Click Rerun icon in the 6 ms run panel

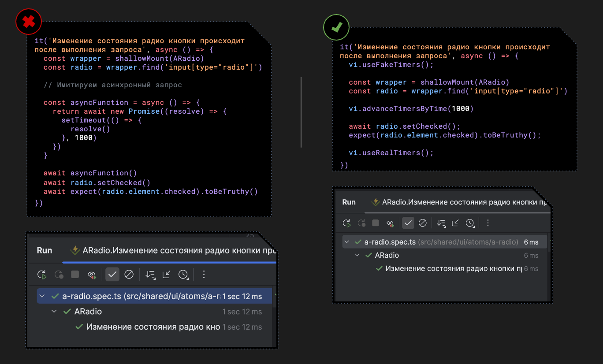click(x=347, y=223)
